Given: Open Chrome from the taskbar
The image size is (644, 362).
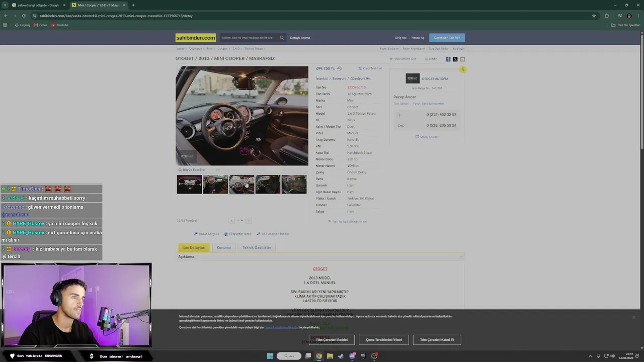Looking at the screenshot, I should 318,356.
